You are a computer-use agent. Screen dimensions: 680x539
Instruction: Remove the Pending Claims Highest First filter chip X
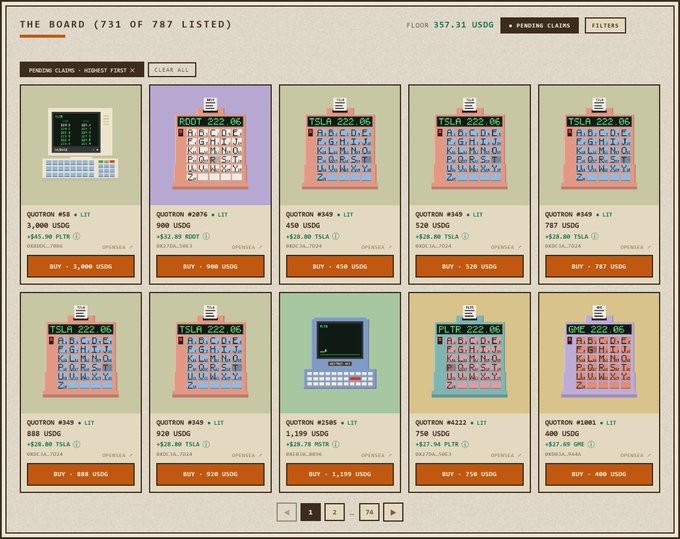coord(132,70)
